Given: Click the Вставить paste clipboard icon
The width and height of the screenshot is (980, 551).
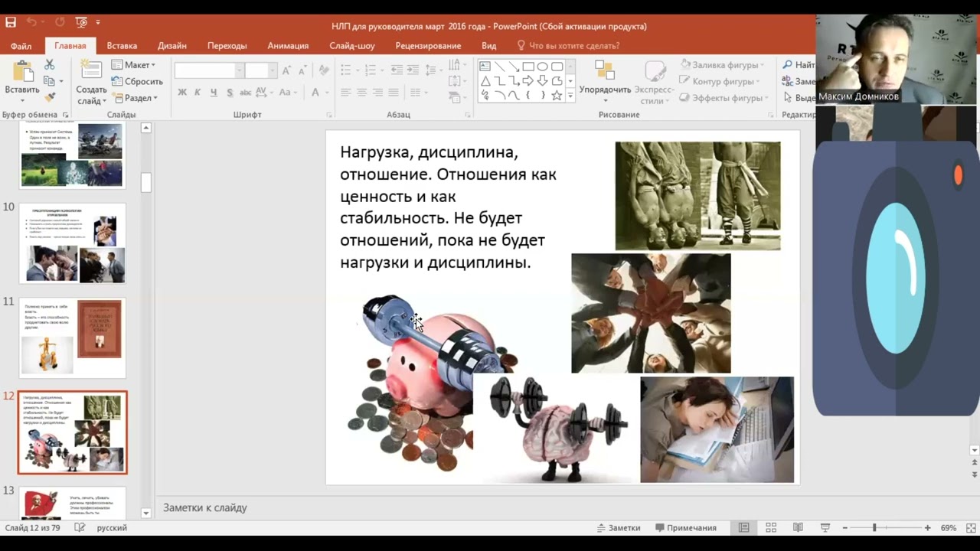Looking at the screenshot, I should [22, 71].
